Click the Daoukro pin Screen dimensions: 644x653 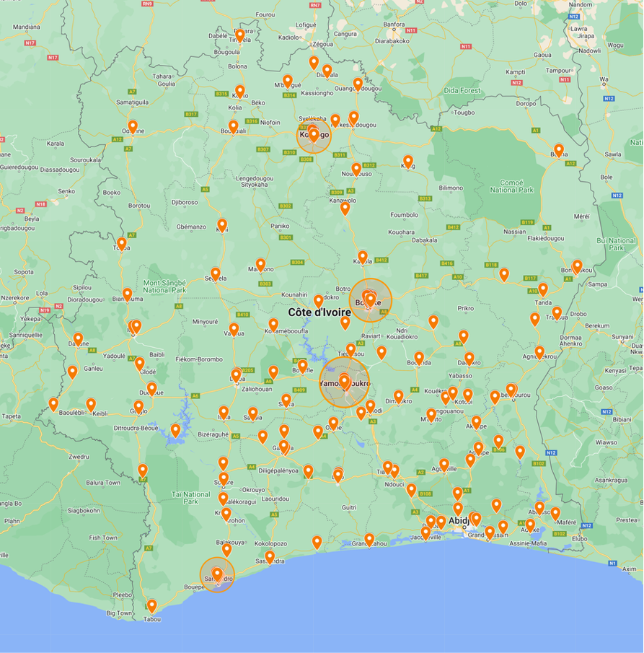[469, 359]
